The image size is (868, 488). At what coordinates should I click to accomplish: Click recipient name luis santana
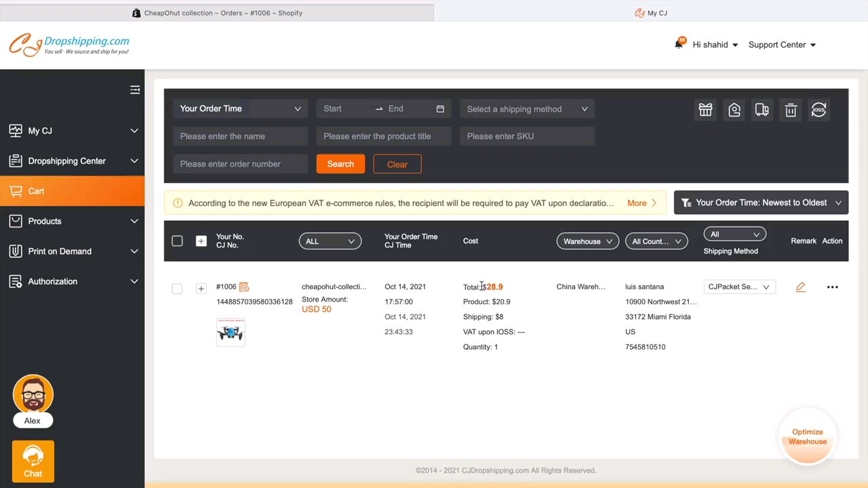[x=644, y=287]
